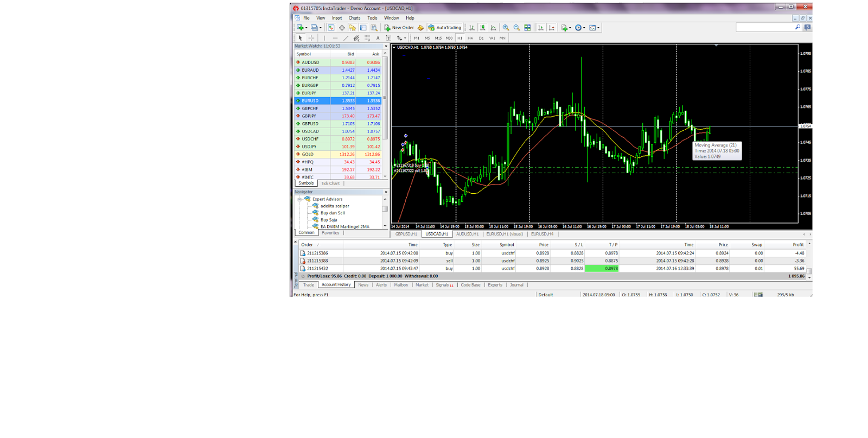The image size is (868, 438).
Task: Switch to the GBPUSD,H1 chart tab
Action: [x=406, y=234]
